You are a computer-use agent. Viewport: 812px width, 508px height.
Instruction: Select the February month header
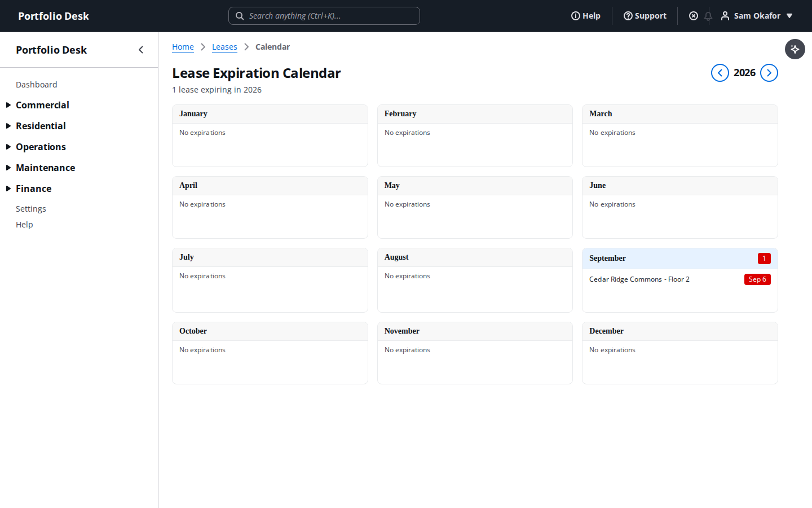coord(475,114)
